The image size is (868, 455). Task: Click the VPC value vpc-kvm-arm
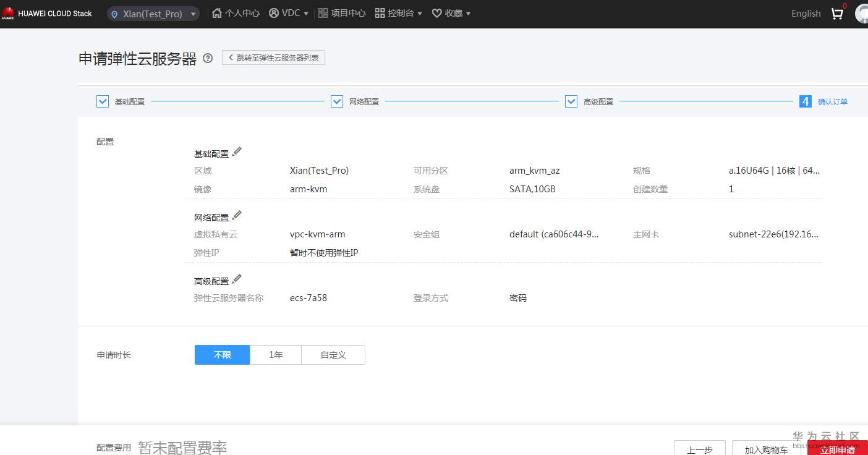click(x=318, y=234)
